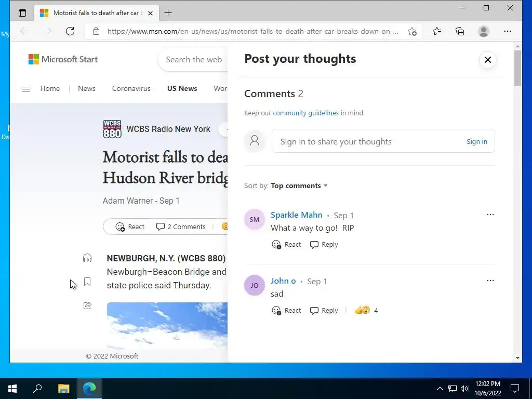This screenshot has width=532, height=399.
Task: Open John o's profile
Action: coord(283,281)
